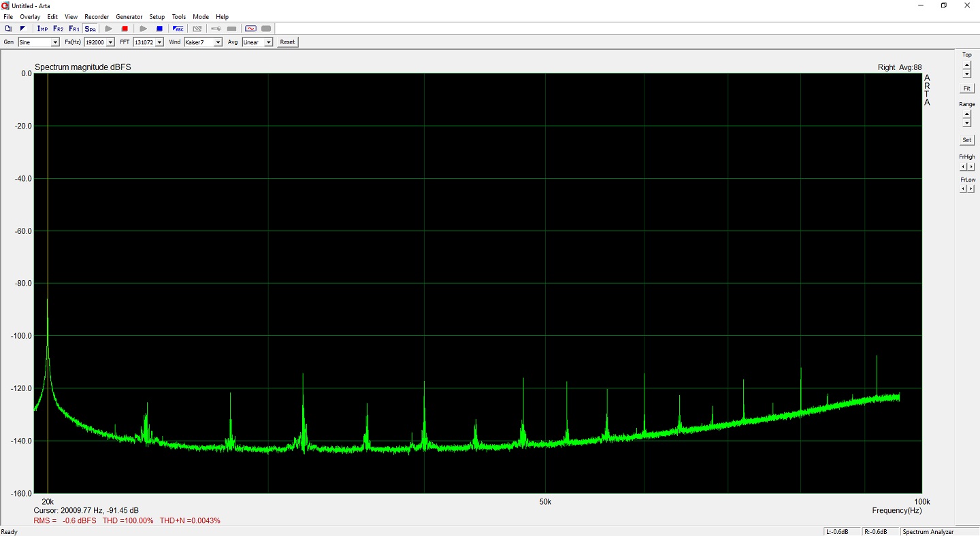Open the Gen signal type dropdown
Viewport: 980px width, 536px height.
coord(55,42)
